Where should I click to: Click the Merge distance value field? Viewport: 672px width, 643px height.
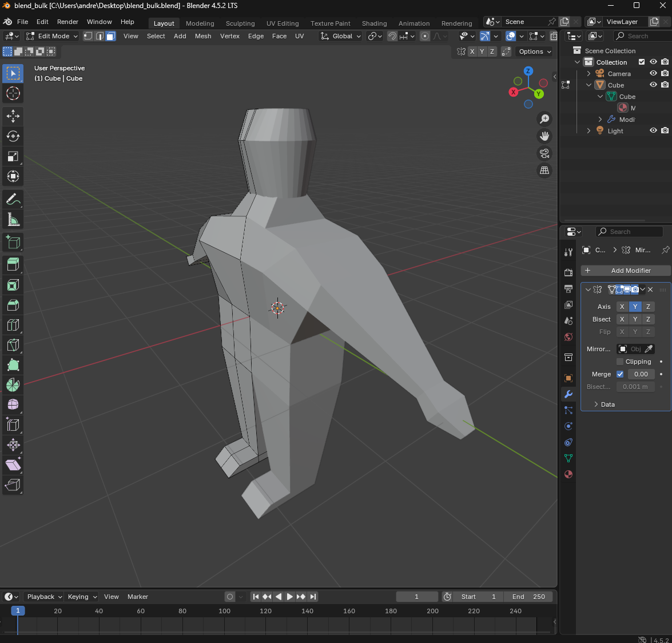[641, 374]
